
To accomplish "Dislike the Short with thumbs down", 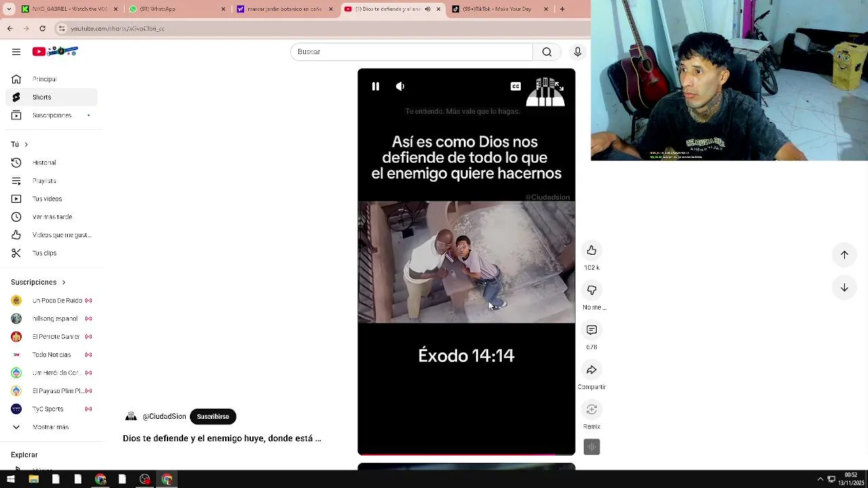I will pos(592,290).
